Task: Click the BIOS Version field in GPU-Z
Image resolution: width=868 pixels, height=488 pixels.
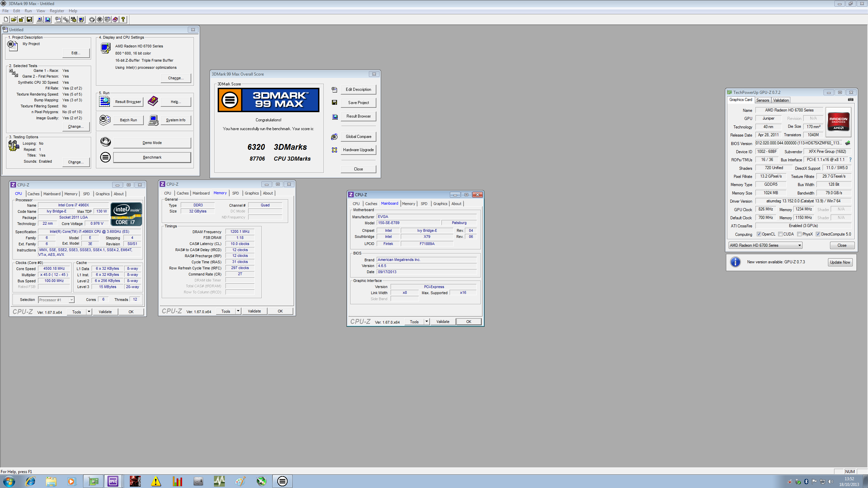Action: (799, 143)
